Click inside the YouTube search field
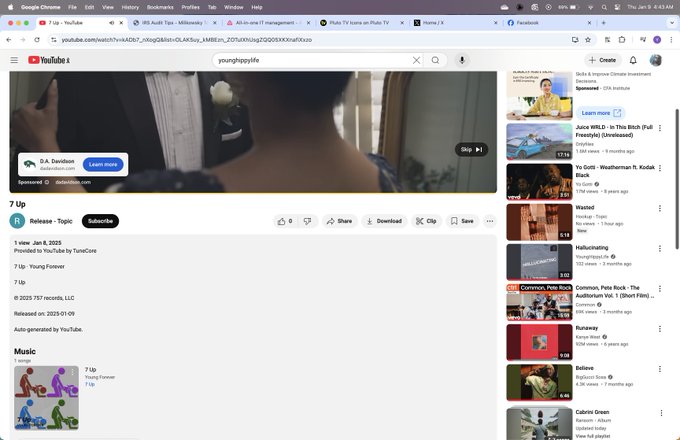 [x=312, y=60]
